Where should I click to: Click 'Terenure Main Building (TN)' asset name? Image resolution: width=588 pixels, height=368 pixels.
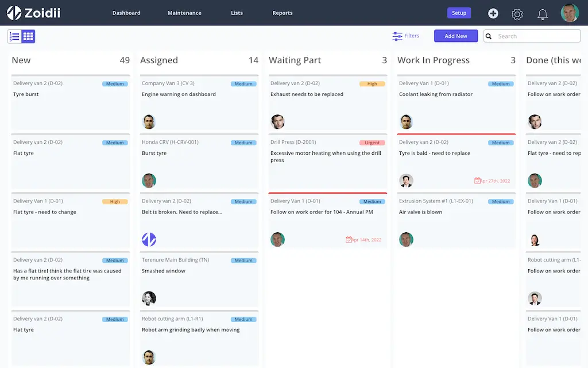coord(176,260)
